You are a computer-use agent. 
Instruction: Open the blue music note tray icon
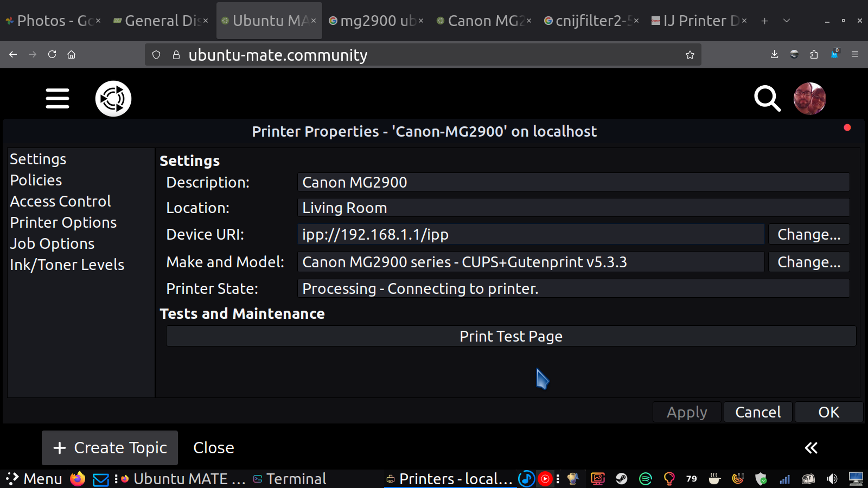coord(526,479)
